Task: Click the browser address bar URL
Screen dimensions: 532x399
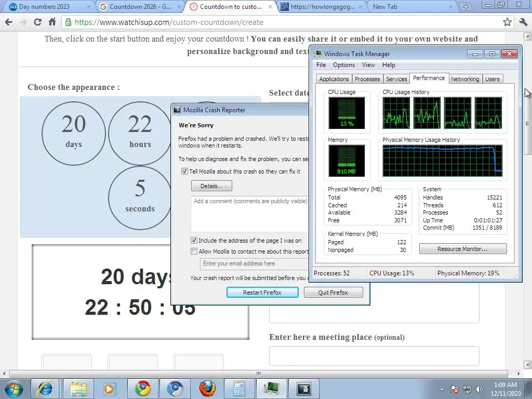Action: pos(169,22)
